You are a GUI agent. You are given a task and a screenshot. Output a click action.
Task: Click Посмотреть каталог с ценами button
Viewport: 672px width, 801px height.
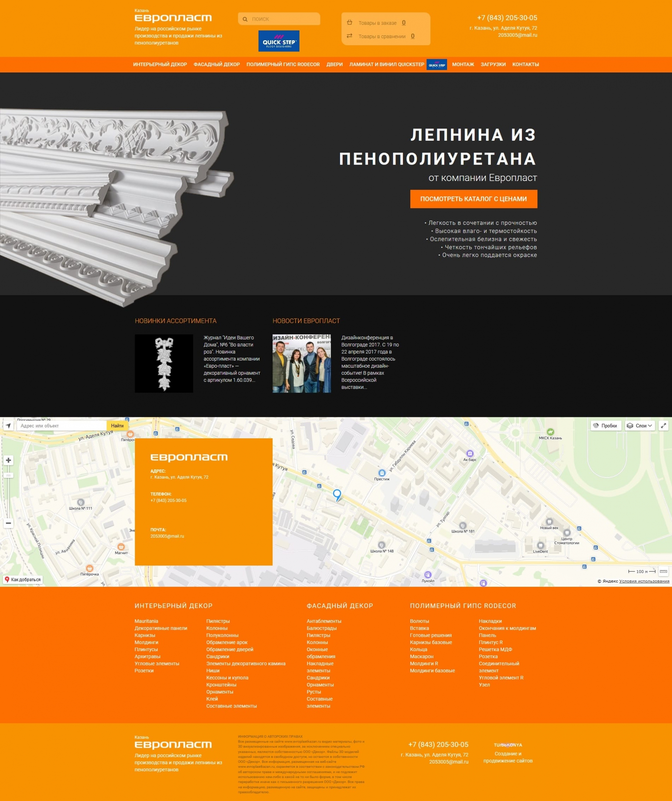473,199
